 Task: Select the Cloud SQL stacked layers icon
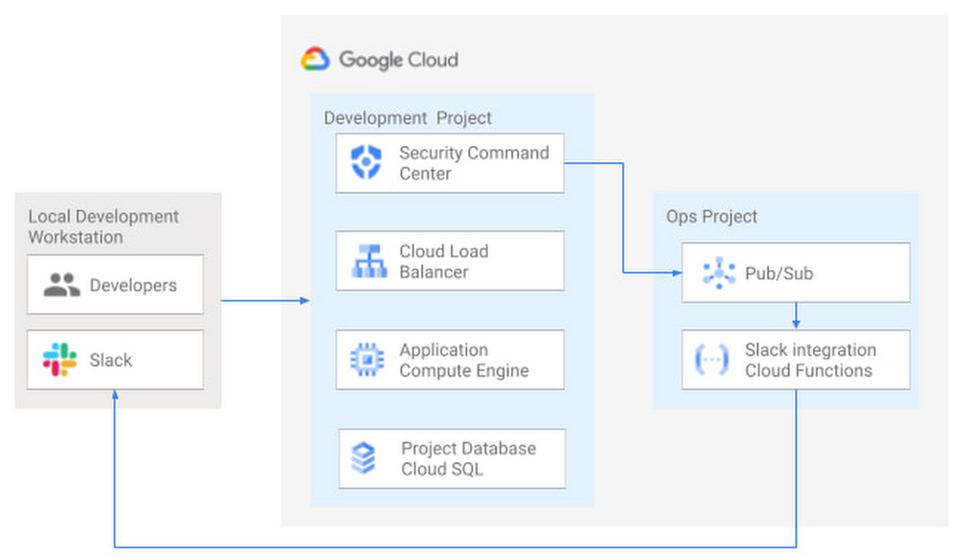[363, 458]
